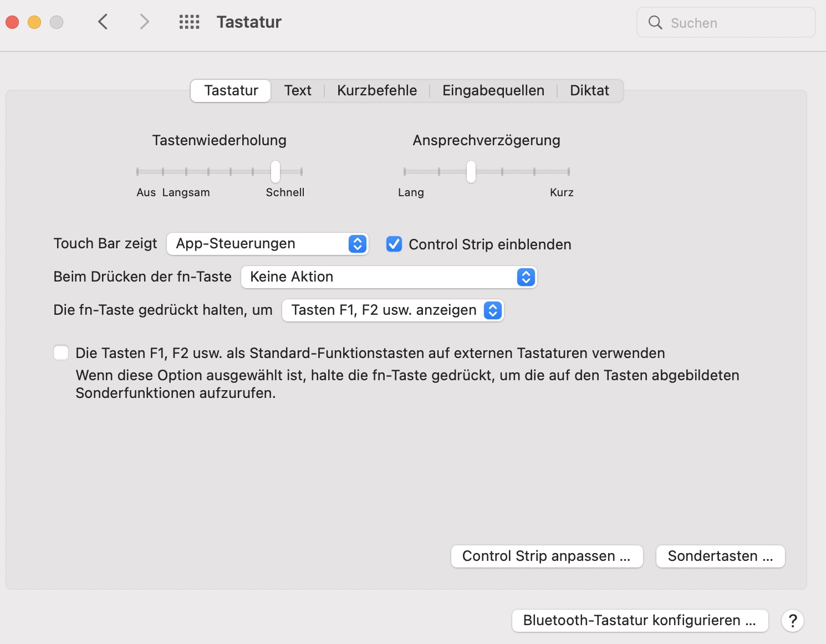Click Control Strip anpassen button

point(547,556)
